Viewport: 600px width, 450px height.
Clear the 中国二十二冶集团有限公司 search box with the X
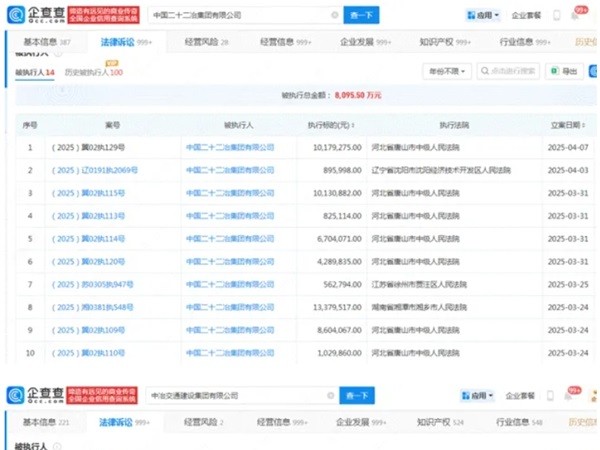tap(333, 16)
